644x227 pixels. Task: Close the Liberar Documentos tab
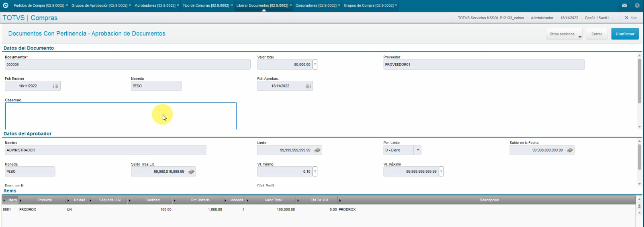(291, 5)
